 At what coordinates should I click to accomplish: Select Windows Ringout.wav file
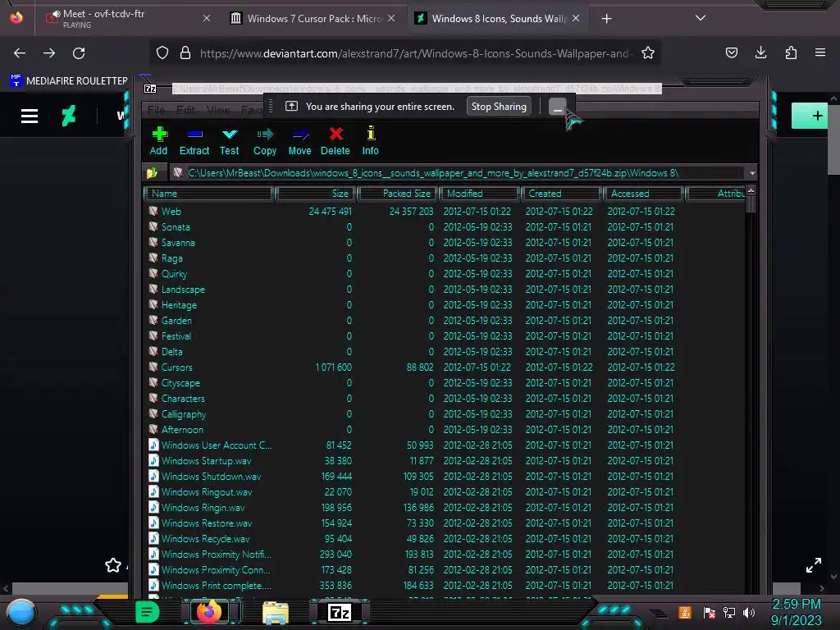pyautogui.click(x=206, y=492)
